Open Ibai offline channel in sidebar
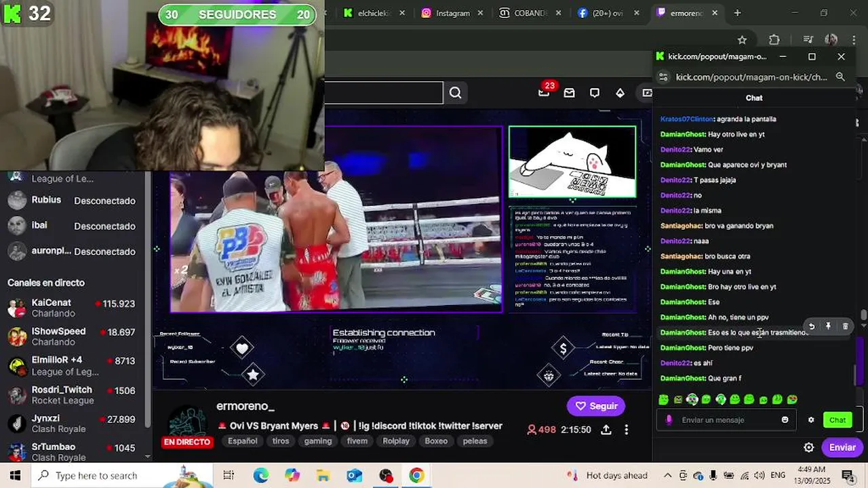The image size is (868, 488). click(72, 226)
